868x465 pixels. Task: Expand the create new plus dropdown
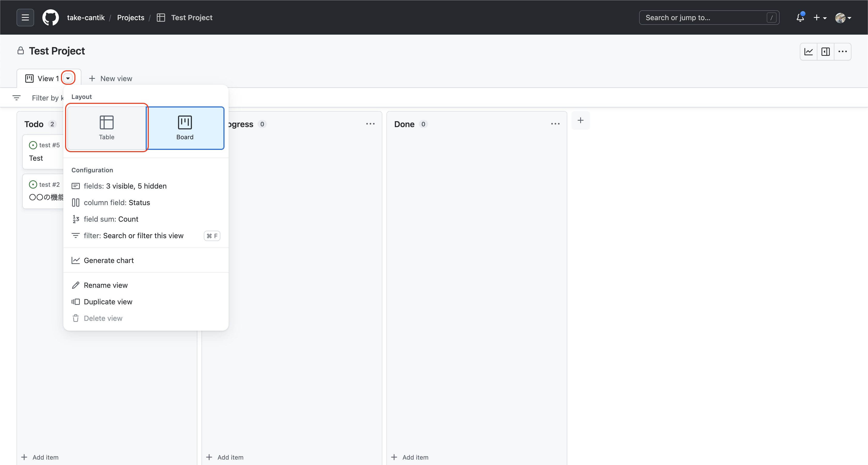(819, 18)
